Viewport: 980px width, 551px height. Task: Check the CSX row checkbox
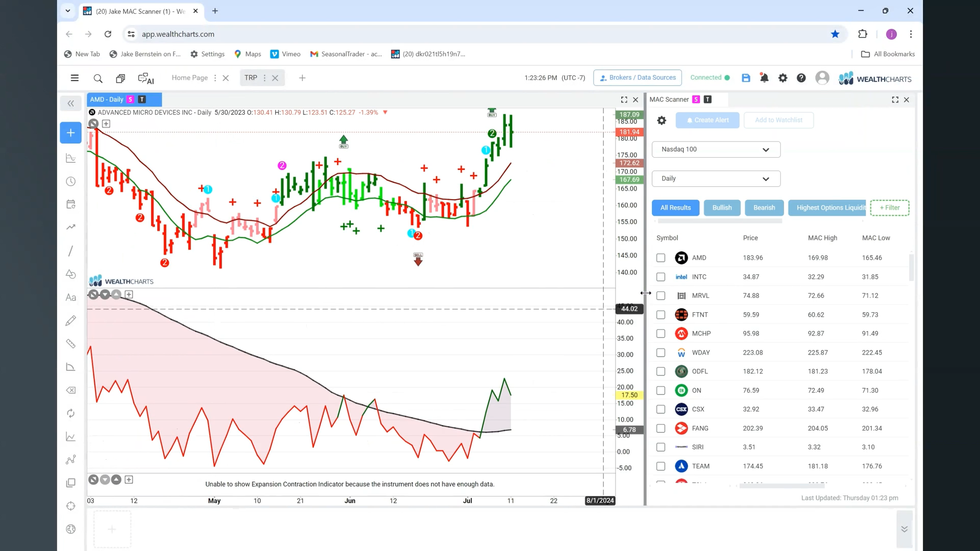660,409
